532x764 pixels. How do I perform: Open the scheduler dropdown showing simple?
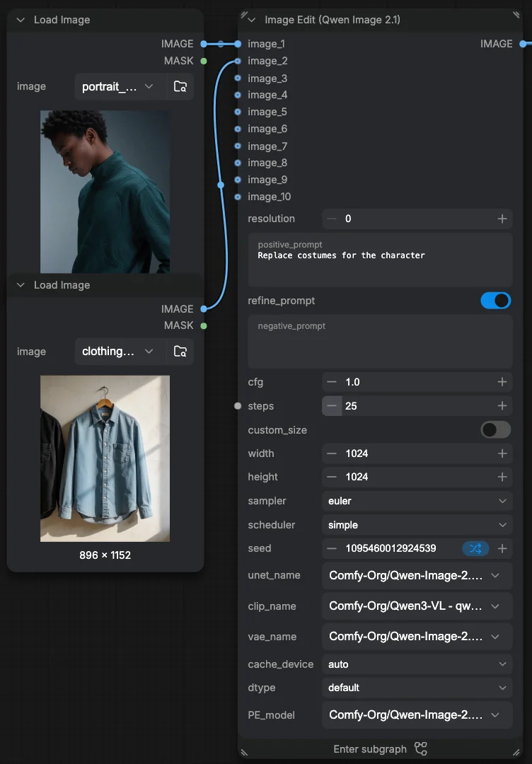tap(417, 525)
